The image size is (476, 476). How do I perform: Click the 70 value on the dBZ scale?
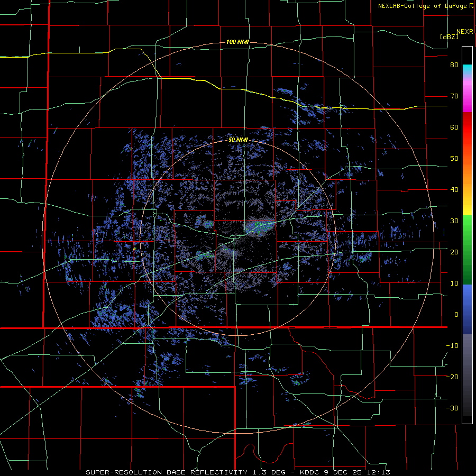click(x=454, y=96)
